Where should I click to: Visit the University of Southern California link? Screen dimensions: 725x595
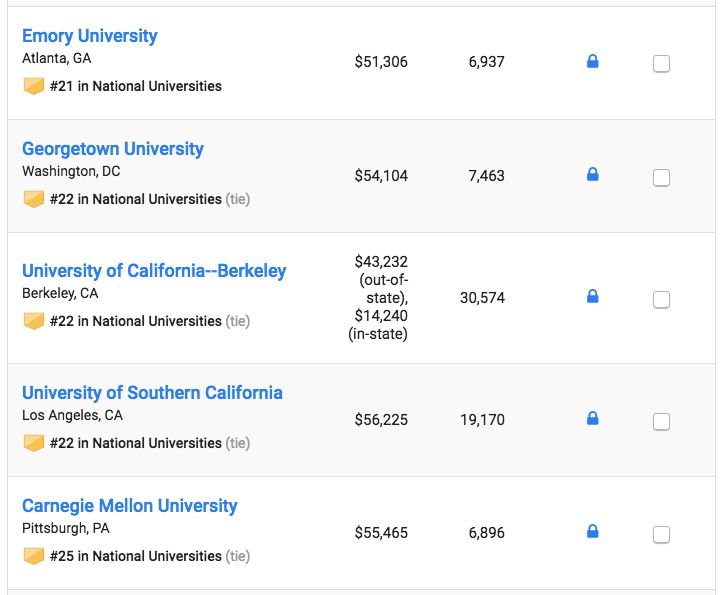pyautogui.click(x=152, y=393)
